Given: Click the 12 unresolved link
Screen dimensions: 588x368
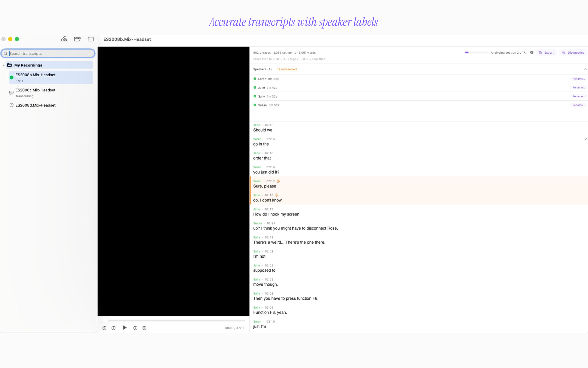Looking at the screenshot, I should point(287,69).
